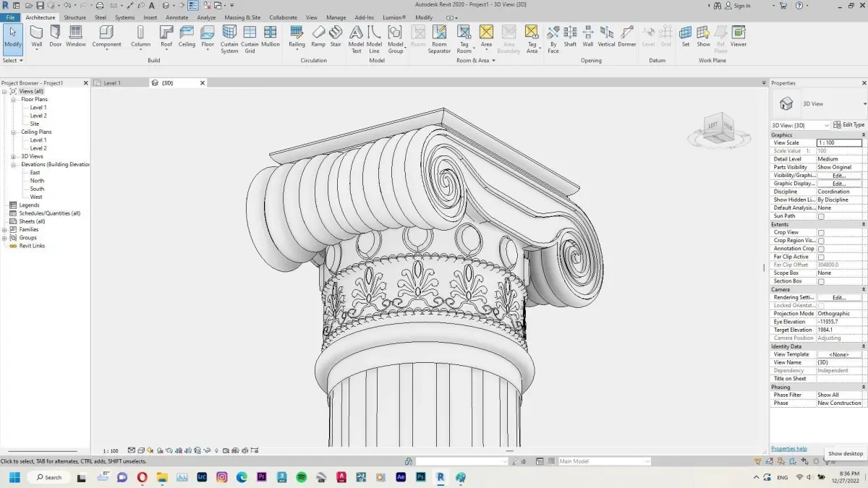Switch to the Annotate ribbon tab
This screenshot has width=868, height=488.
pos(177,17)
